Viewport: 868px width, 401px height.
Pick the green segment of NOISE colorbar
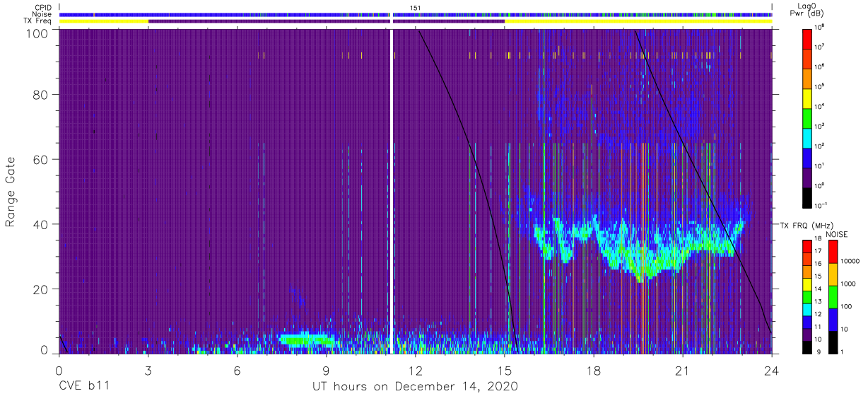click(832, 297)
